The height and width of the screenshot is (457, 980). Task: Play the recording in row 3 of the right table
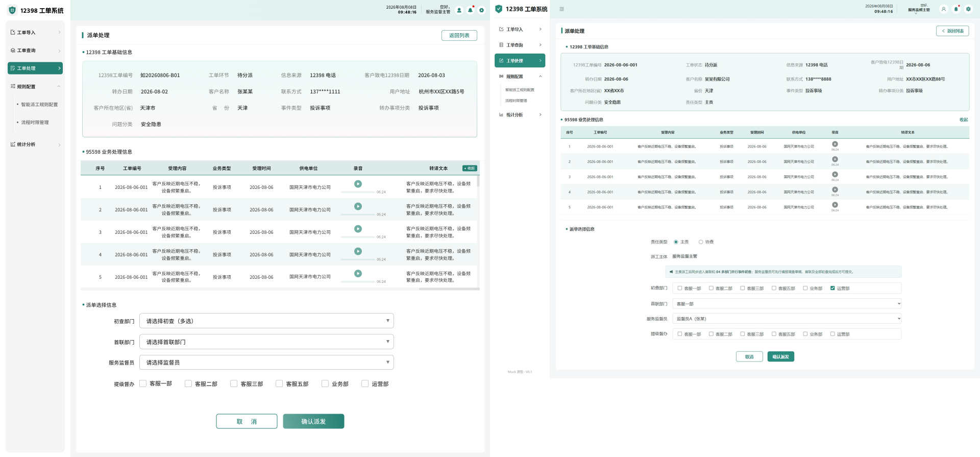pos(835,175)
